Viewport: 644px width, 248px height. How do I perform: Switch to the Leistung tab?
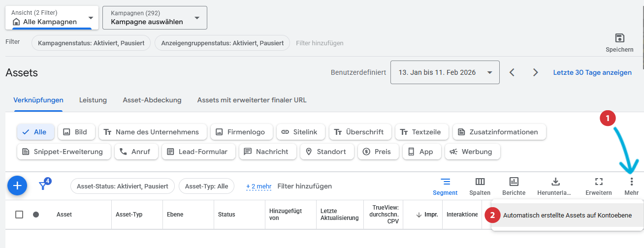[93, 100]
